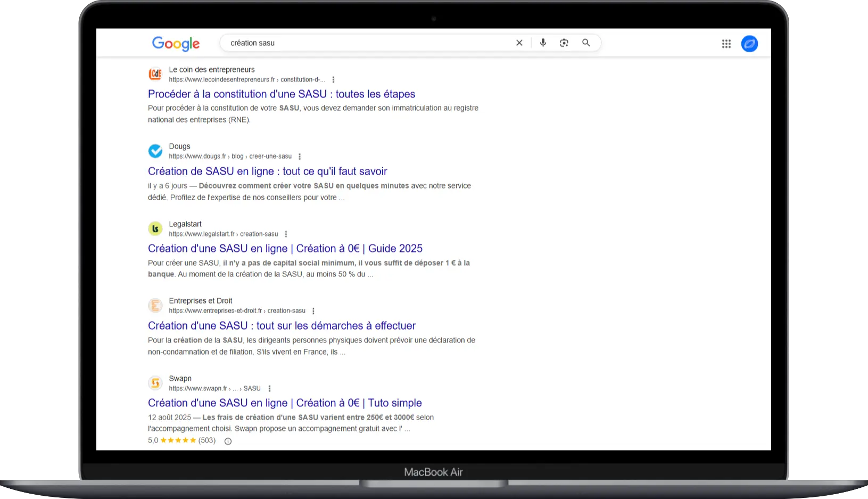Open the Google apps grid
Screen dimensions: 868x499
[726, 44]
